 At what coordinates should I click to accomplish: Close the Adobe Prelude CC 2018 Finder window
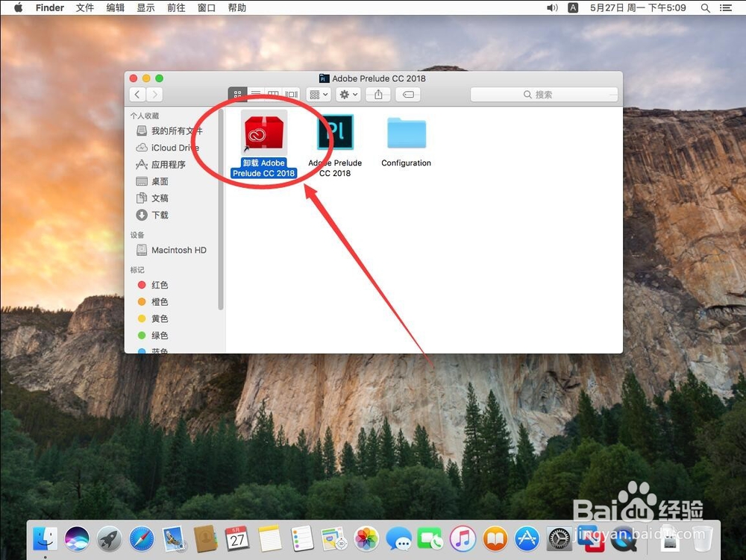[x=134, y=78]
